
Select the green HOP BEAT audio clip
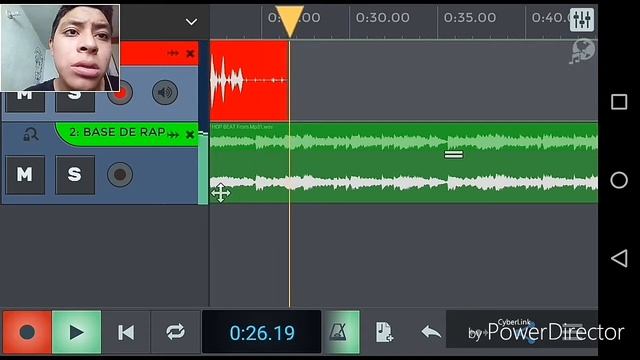point(404,162)
